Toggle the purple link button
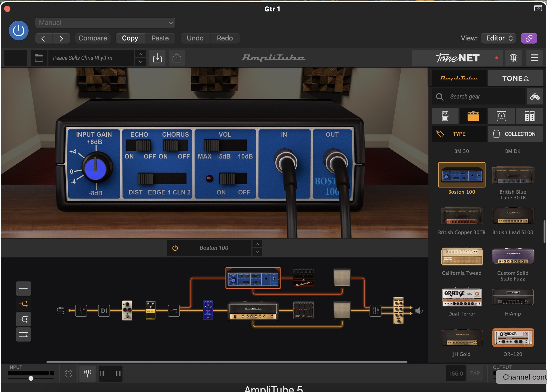The height and width of the screenshot is (392, 547). coord(529,38)
